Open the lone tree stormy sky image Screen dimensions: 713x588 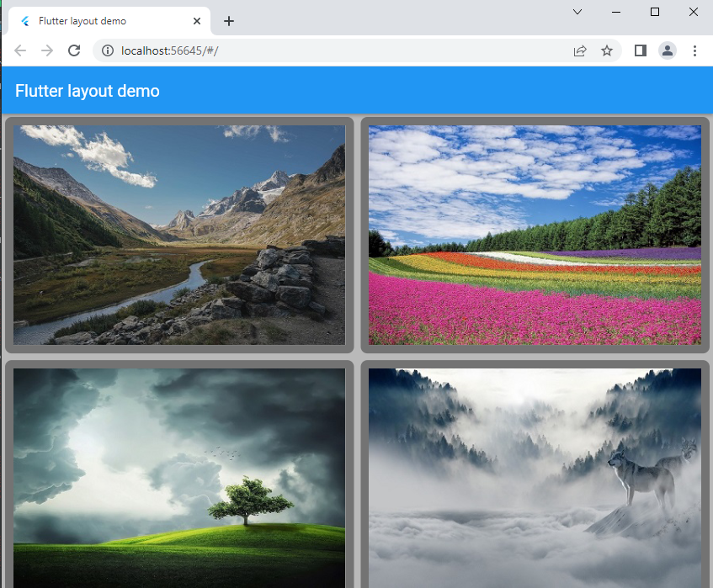[x=179, y=478]
